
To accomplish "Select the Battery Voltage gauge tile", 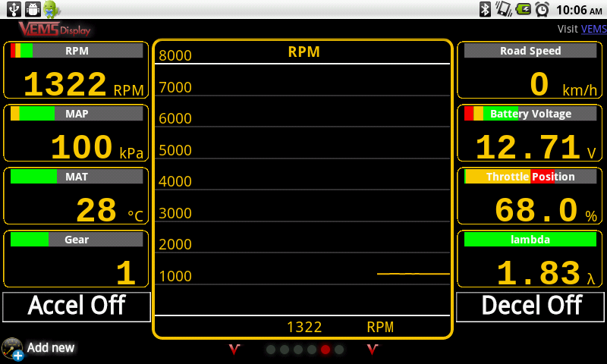I will click(530, 133).
